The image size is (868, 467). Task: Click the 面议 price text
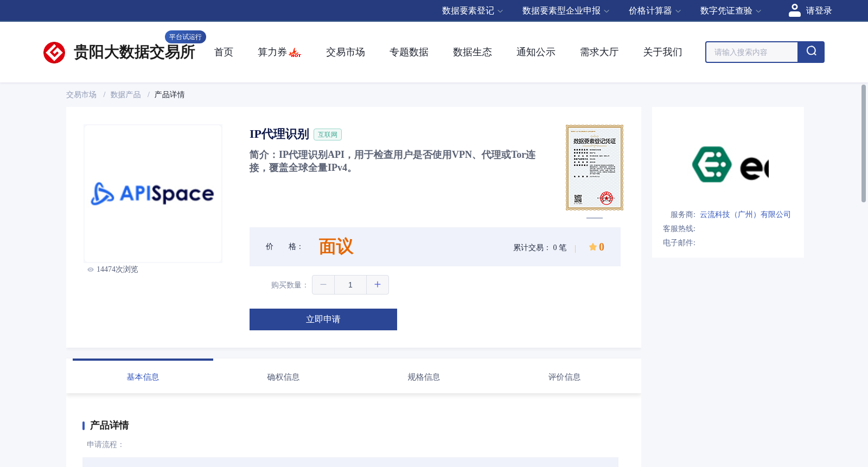336,247
